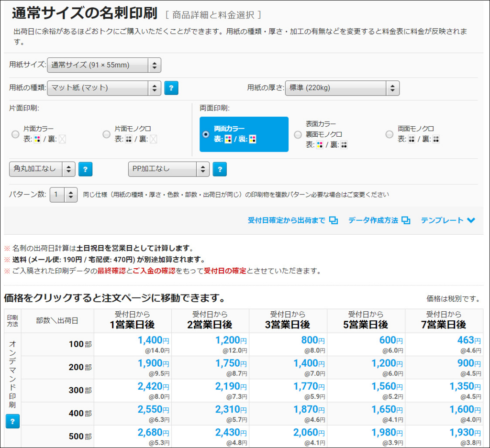This screenshot has height=448, width=490.
Task: Click price 1,200円 for 200部 5営業日後
Action: click(387, 363)
